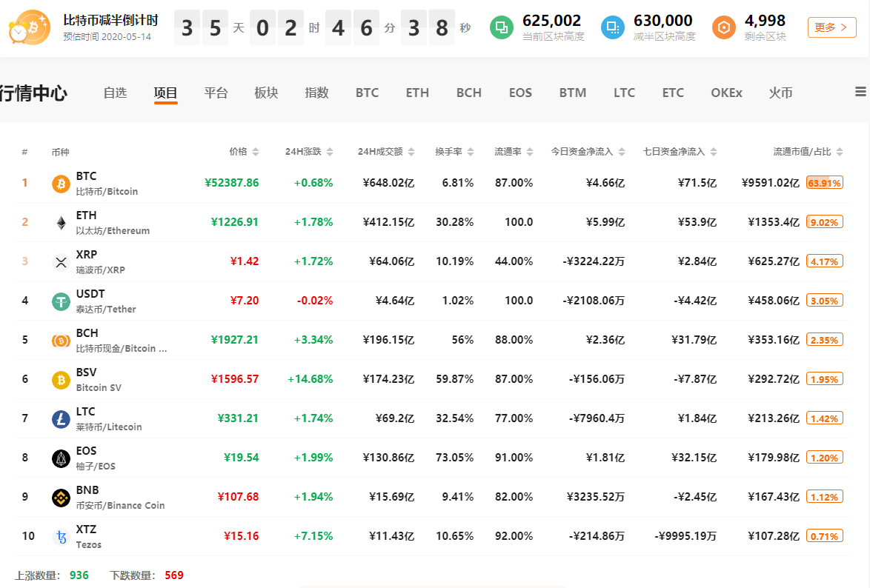Open the EOS market tab
The height and width of the screenshot is (588, 870).
pyautogui.click(x=520, y=93)
